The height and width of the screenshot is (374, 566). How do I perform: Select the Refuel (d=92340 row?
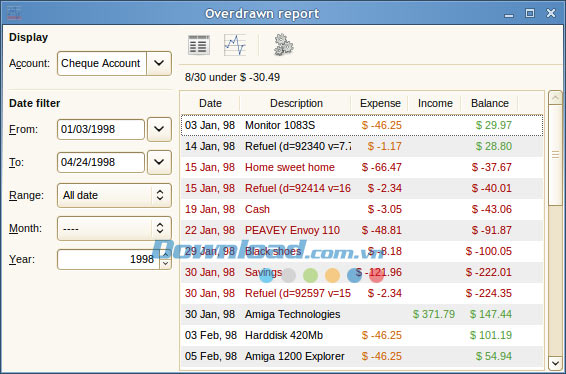(x=362, y=146)
